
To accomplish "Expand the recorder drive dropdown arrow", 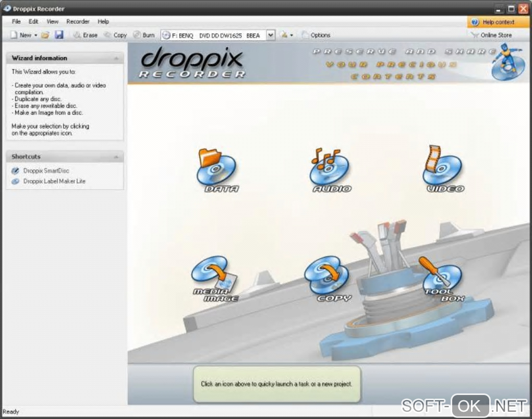I will [x=270, y=35].
